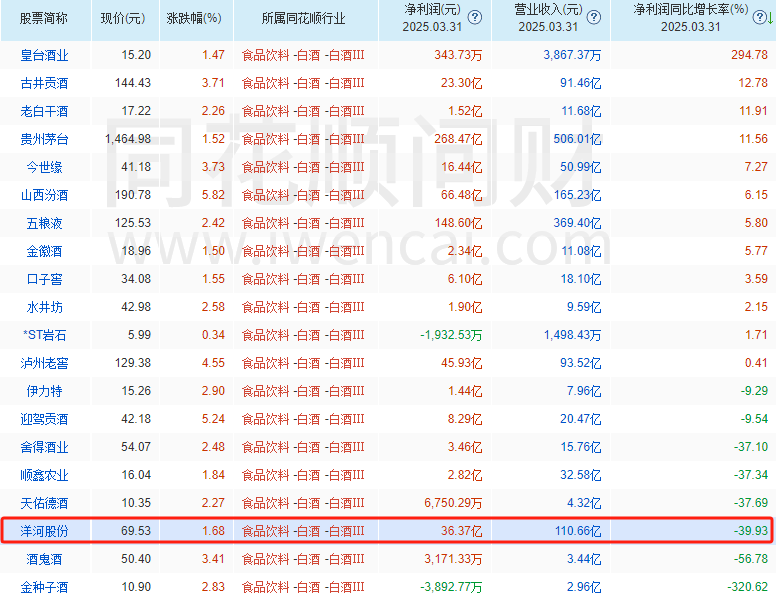Open stock link 酒鬼酒
This screenshot has width=777, height=600.
click(44, 559)
